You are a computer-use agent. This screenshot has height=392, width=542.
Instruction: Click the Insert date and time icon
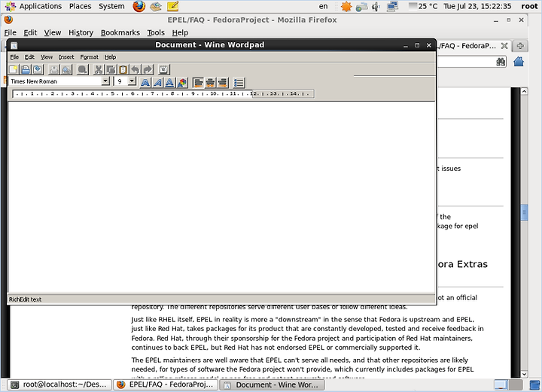tap(164, 69)
